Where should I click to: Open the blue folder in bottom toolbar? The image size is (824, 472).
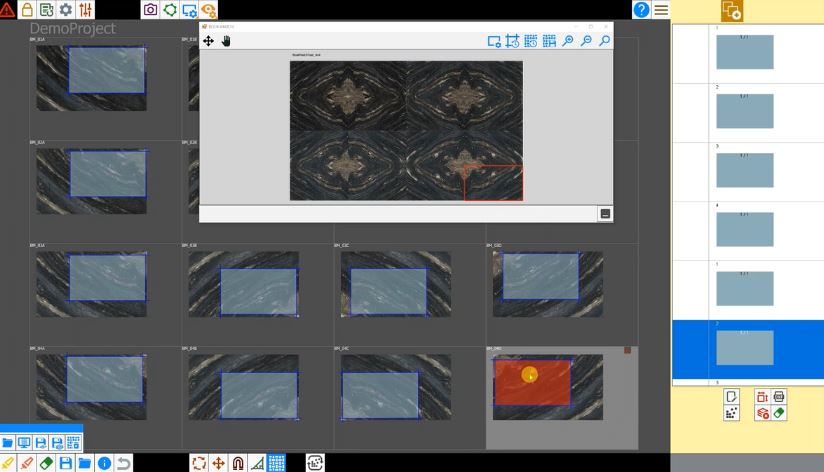coord(85,463)
